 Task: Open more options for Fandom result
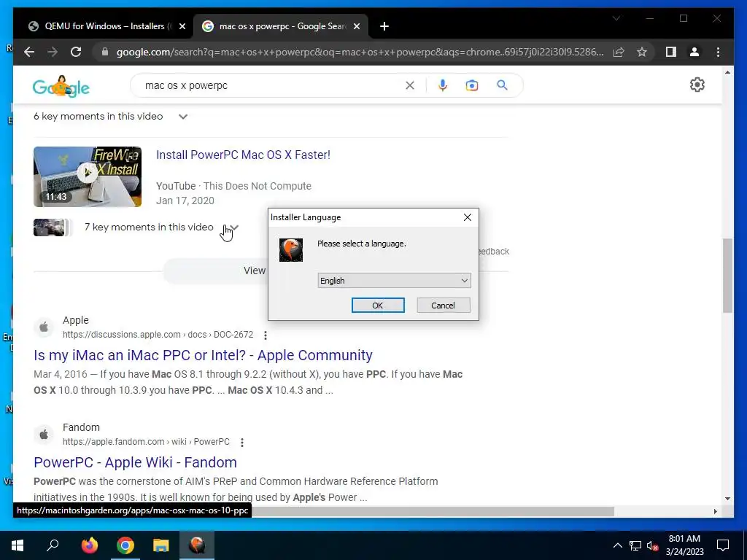click(x=242, y=443)
